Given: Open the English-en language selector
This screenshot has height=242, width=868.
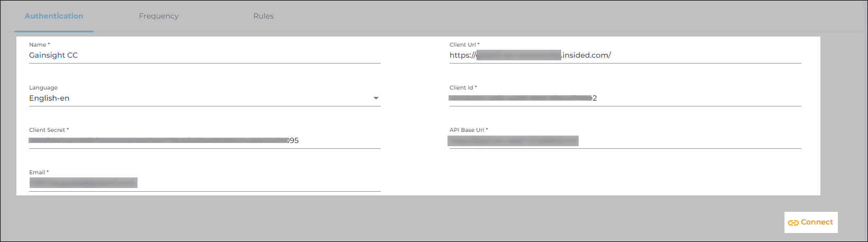Looking at the screenshot, I should [201, 98].
